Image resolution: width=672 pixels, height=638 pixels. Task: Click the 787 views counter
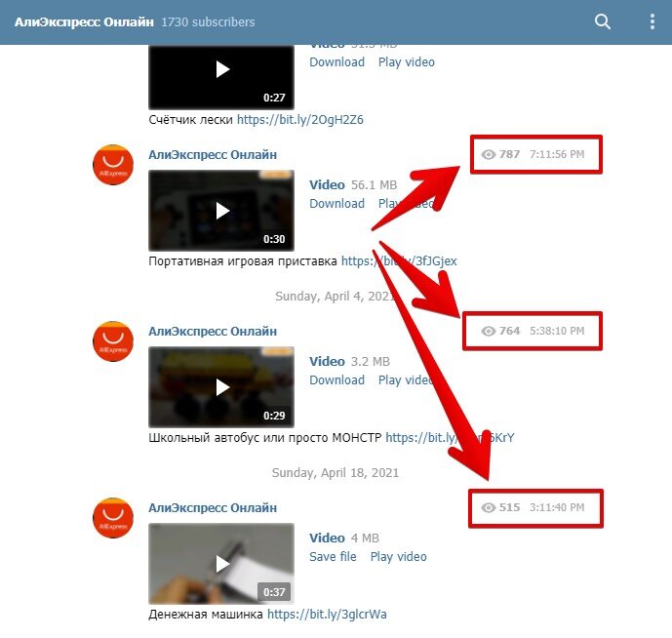pos(500,154)
